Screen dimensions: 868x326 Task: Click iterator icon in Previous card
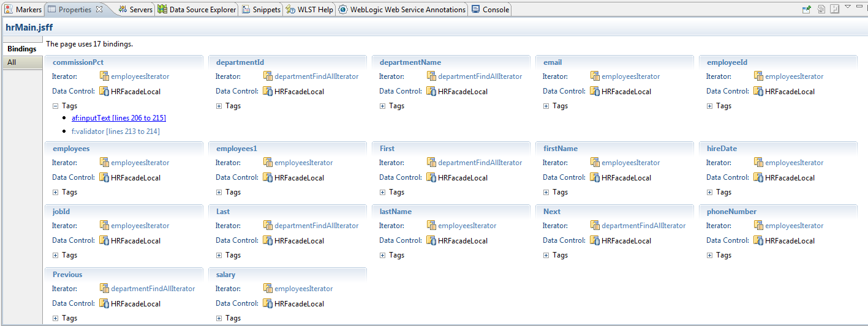point(104,288)
